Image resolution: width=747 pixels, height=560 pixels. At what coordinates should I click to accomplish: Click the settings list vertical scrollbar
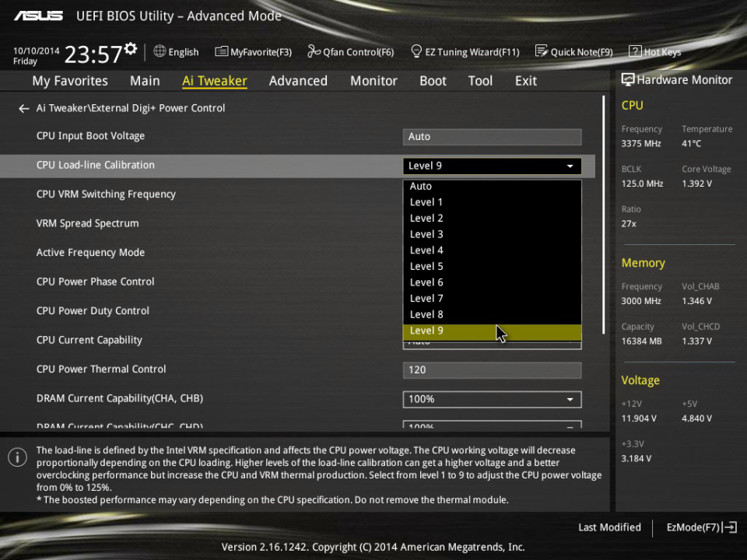pyautogui.click(x=603, y=215)
